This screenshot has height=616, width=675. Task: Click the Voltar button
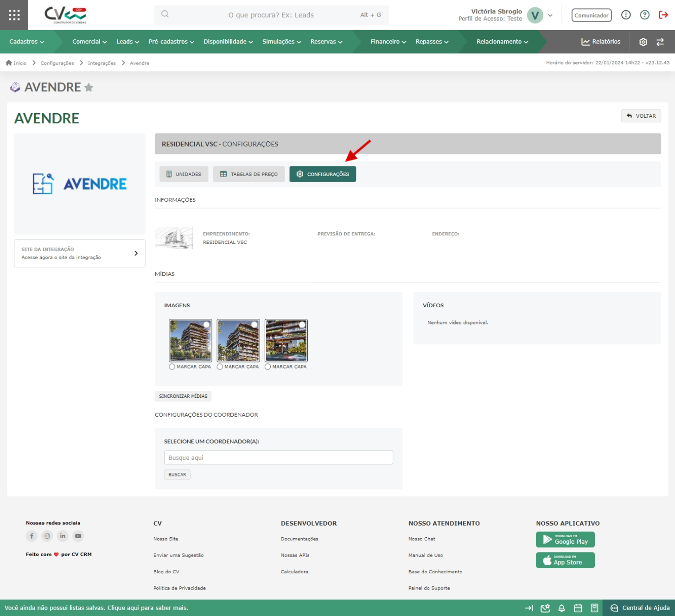pos(641,116)
